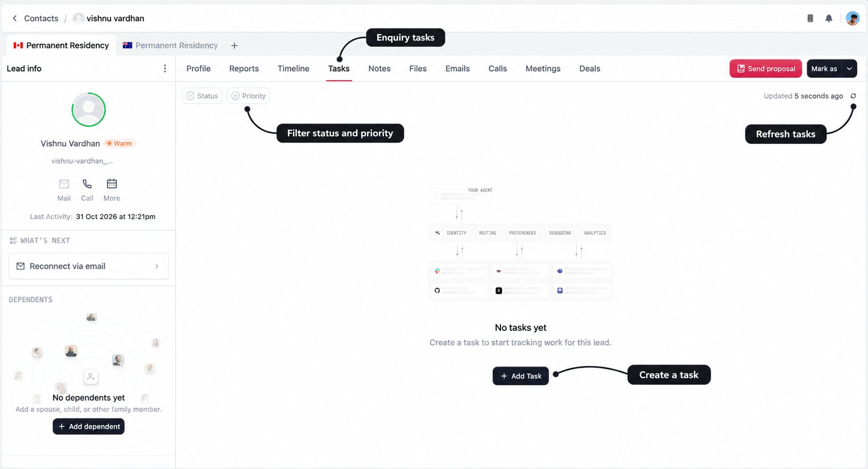This screenshot has height=469, width=868.
Task: Open Lead info three-dot options menu
Action: click(164, 69)
